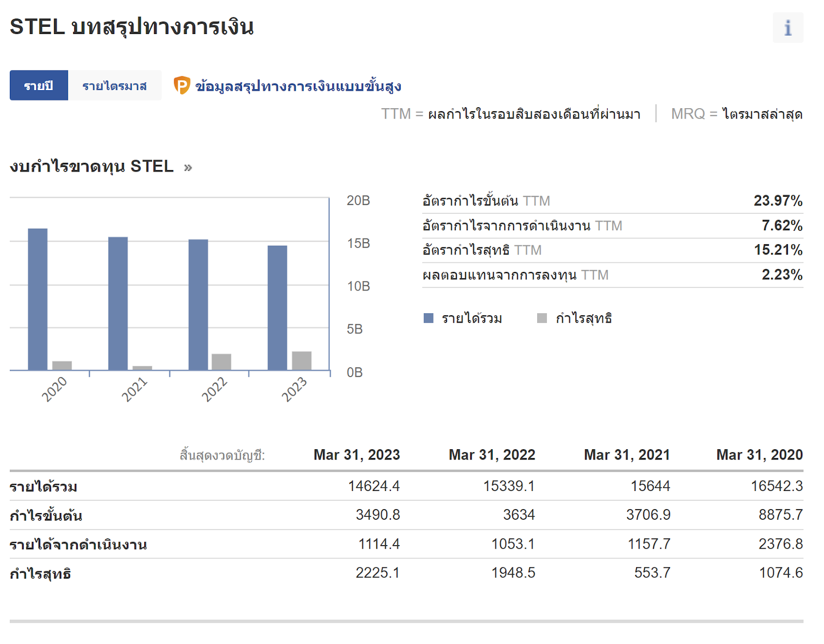Click the 2023 revenue bar in chart
The height and width of the screenshot is (644, 824).
pyautogui.click(x=277, y=308)
